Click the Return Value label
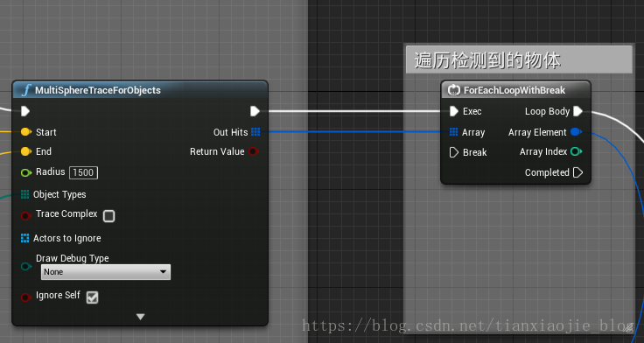 point(217,151)
